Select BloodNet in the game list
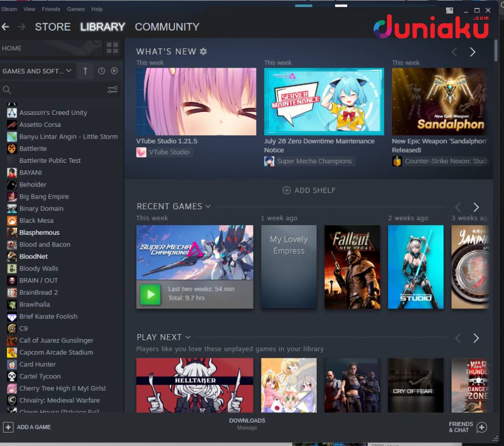 [33, 257]
